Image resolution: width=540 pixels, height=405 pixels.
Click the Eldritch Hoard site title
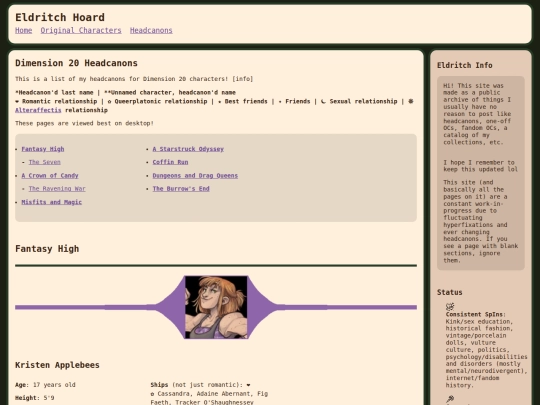pyautogui.click(x=60, y=17)
